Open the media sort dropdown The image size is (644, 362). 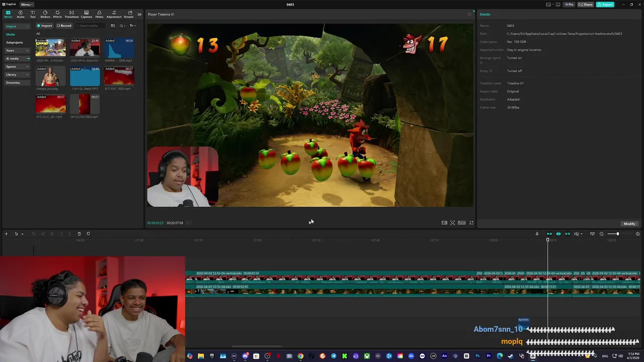[123, 26]
